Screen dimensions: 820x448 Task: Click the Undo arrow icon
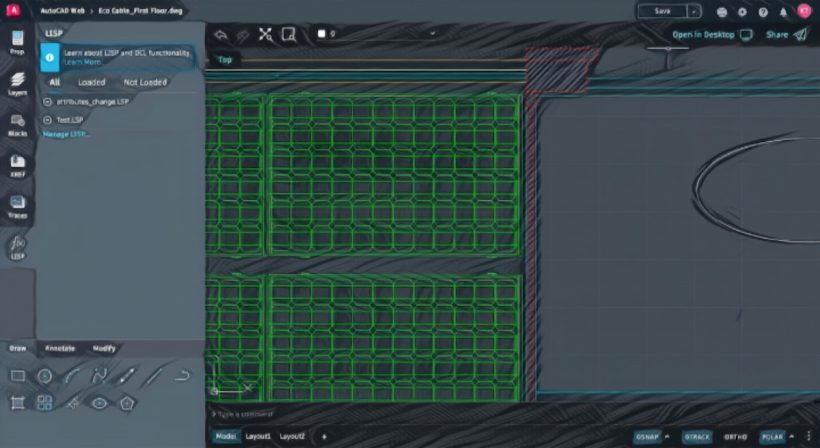(x=221, y=34)
